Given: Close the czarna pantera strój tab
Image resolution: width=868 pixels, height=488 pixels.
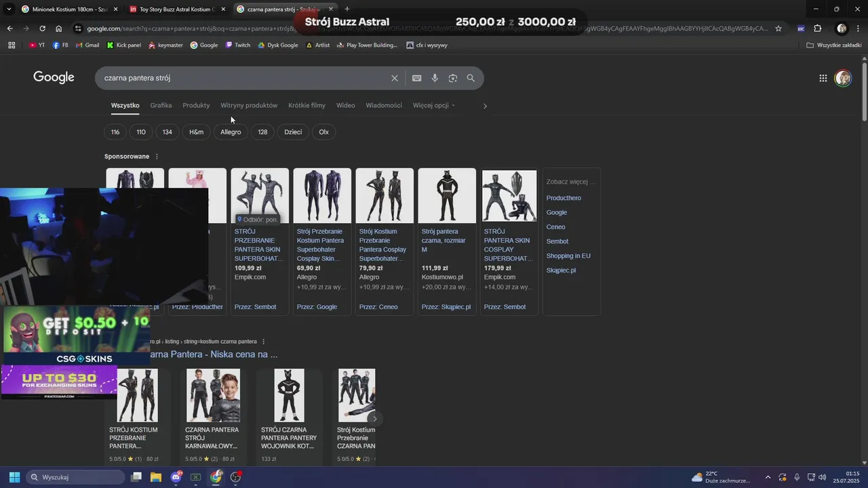Looking at the screenshot, I should click(x=330, y=9).
